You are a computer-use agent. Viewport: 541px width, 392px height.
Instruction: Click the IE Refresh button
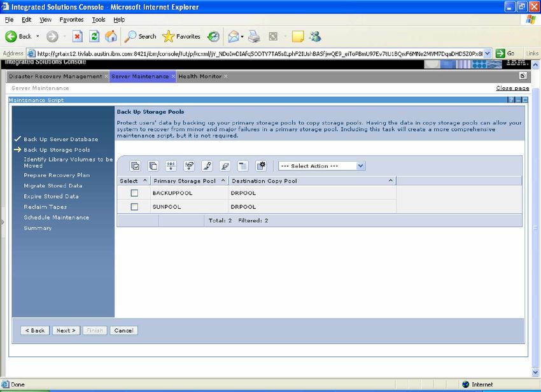pos(94,36)
